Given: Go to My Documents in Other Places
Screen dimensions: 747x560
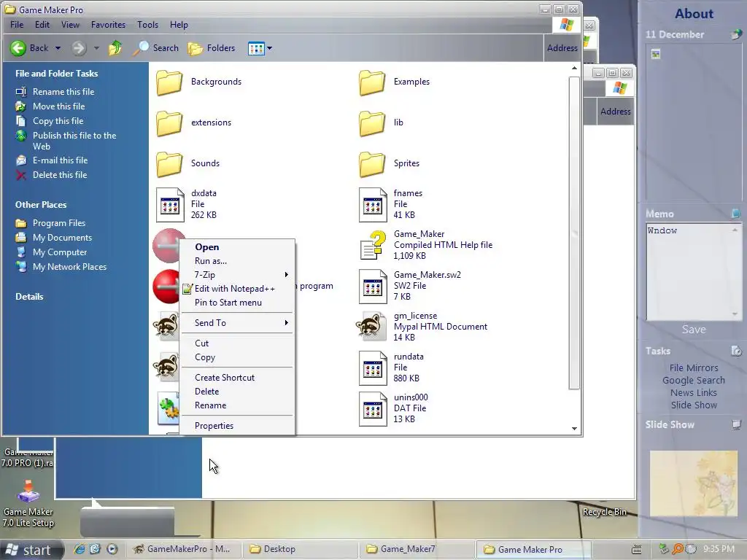Looking at the screenshot, I should coord(62,238).
